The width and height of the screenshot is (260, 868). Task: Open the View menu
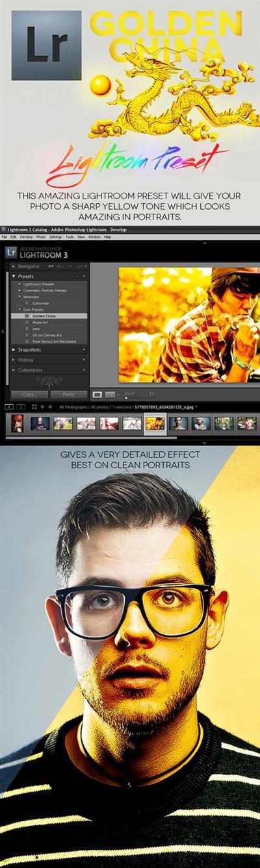(x=81, y=237)
